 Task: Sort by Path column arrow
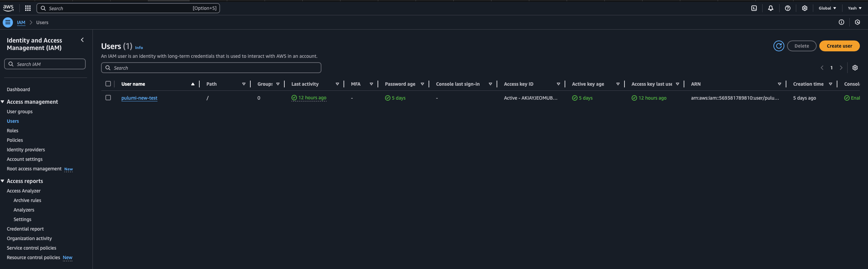coord(244,84)
